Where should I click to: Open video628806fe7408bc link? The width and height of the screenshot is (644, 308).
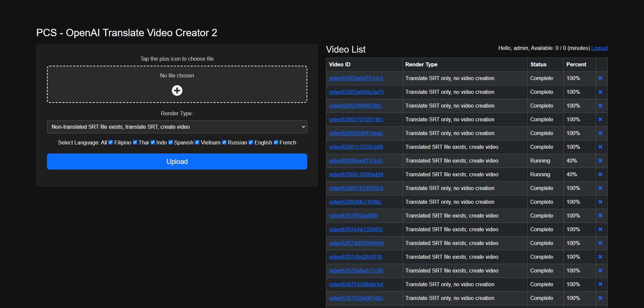point(355,202)
